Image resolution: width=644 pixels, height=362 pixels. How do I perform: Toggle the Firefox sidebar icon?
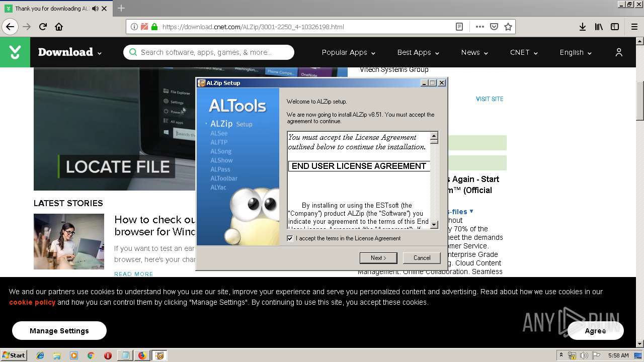click(x=615, y=27)
